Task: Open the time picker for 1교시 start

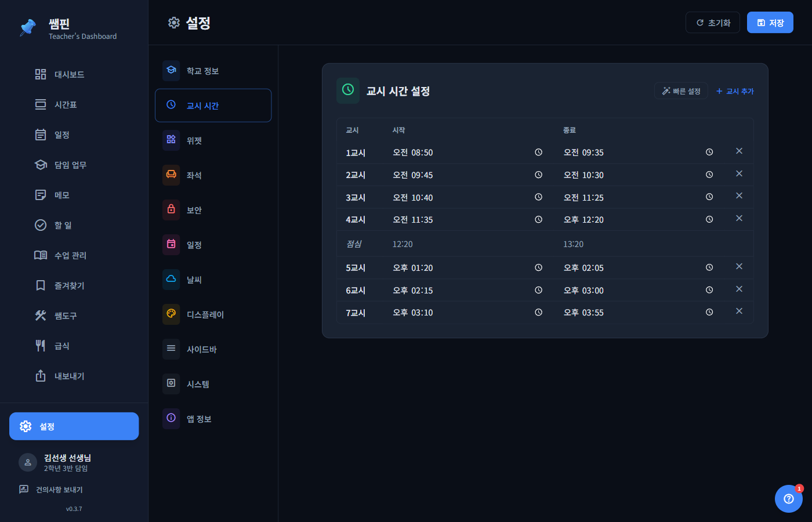Action: point(538,152)
